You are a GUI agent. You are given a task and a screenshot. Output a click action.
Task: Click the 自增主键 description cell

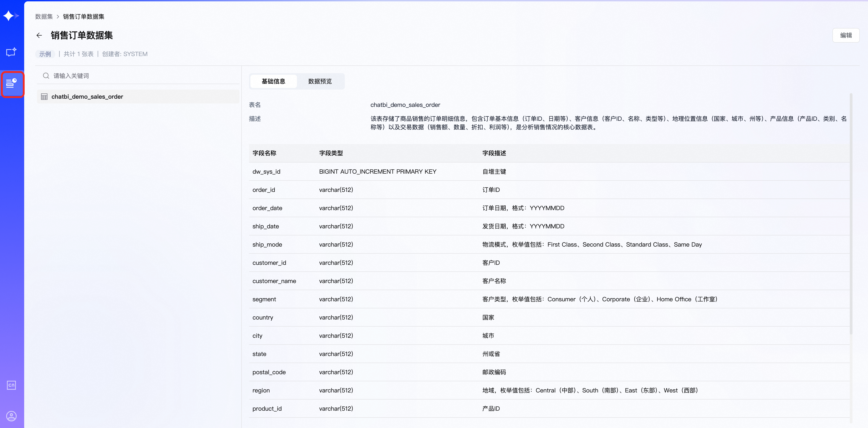coord(494,172)
